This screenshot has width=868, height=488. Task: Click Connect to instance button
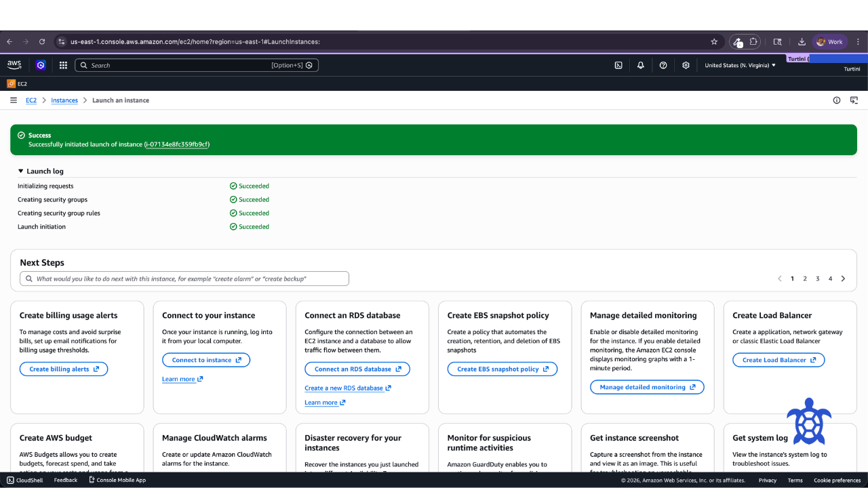coord(206,360)
